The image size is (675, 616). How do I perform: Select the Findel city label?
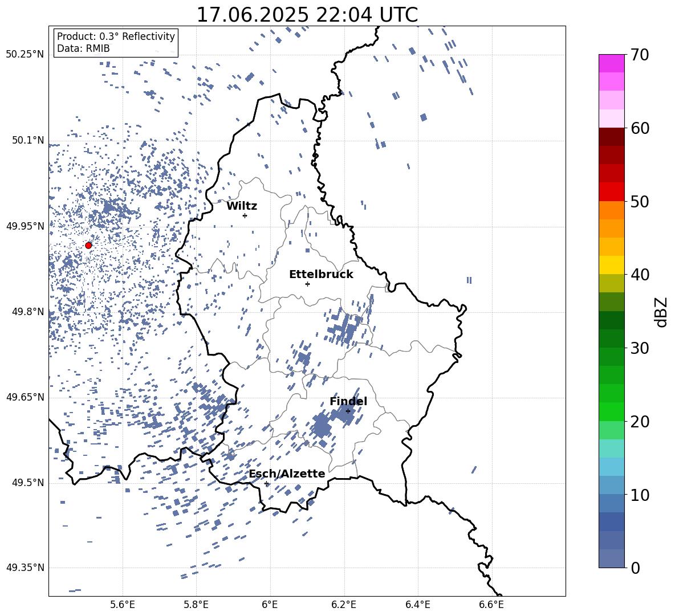348,401
